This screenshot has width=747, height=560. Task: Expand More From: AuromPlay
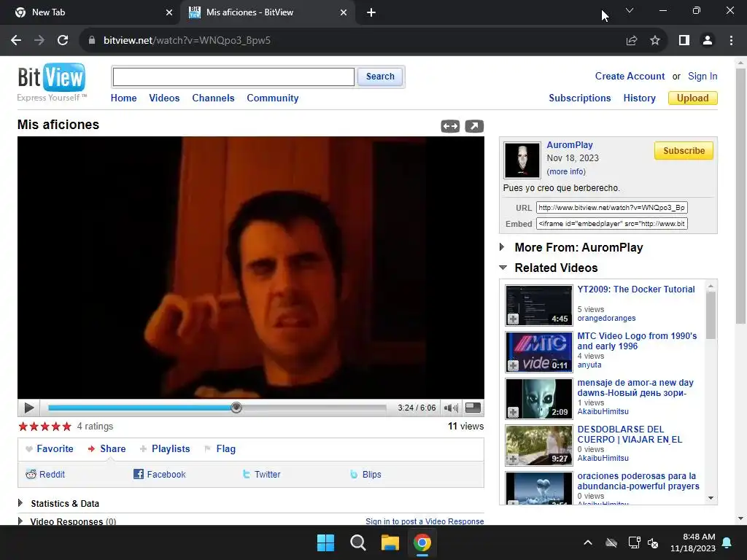578,247
